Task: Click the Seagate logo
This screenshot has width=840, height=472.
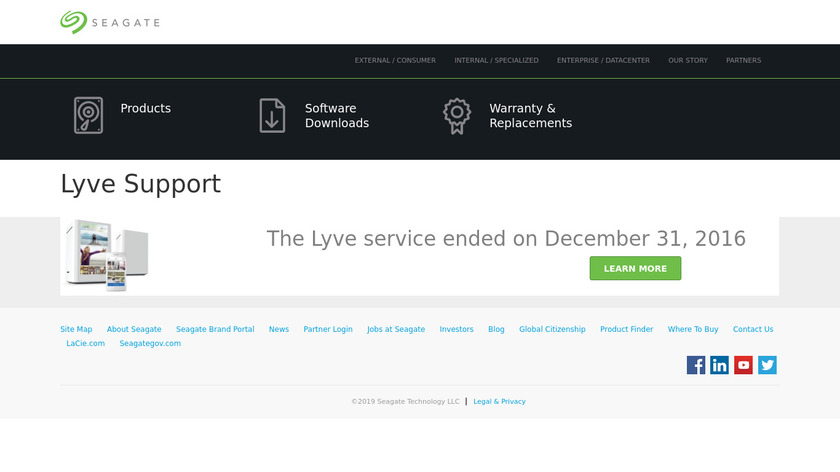Action: [110, 23]
